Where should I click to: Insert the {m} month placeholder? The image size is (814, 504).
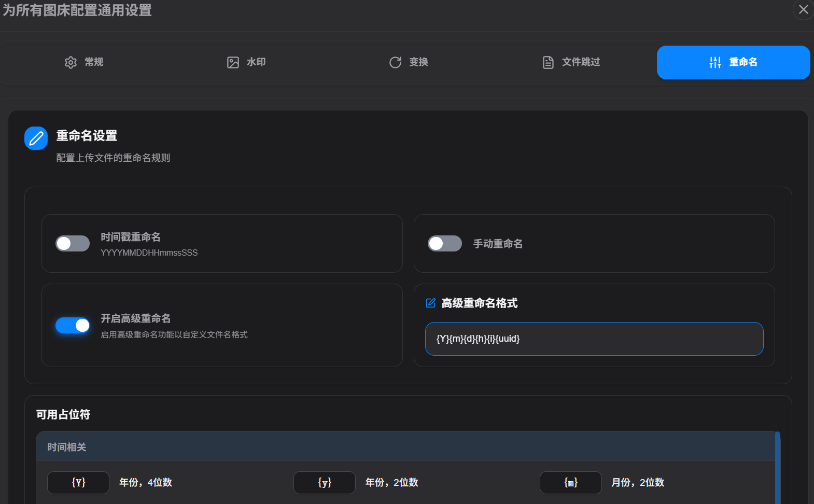click(571, 483)
